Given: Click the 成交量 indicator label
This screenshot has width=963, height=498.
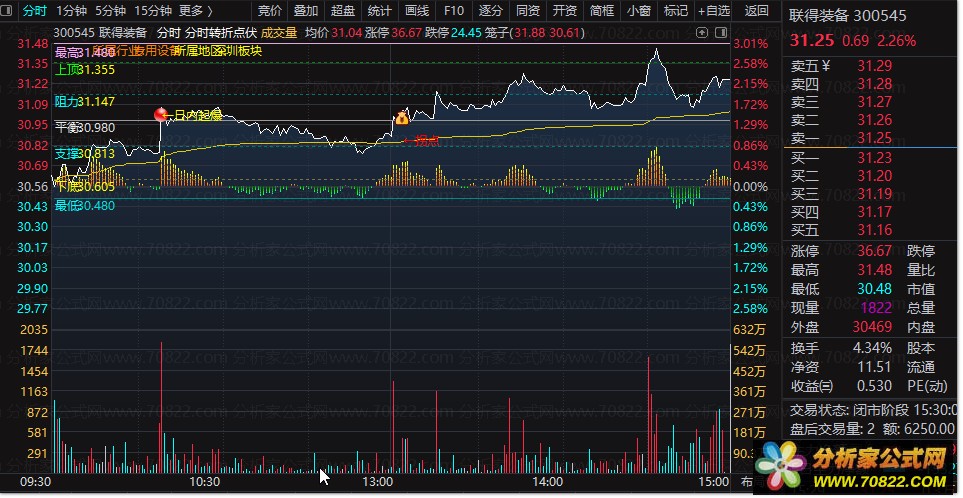Looking at the screenshot, I should tap(279, 32).
